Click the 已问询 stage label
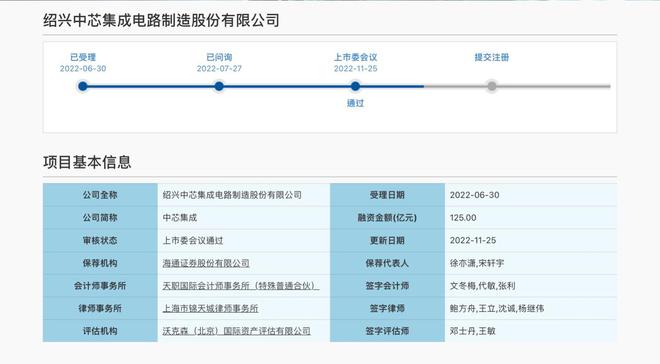This screenshot has width=660, height=364. click(x=219, y=57)
